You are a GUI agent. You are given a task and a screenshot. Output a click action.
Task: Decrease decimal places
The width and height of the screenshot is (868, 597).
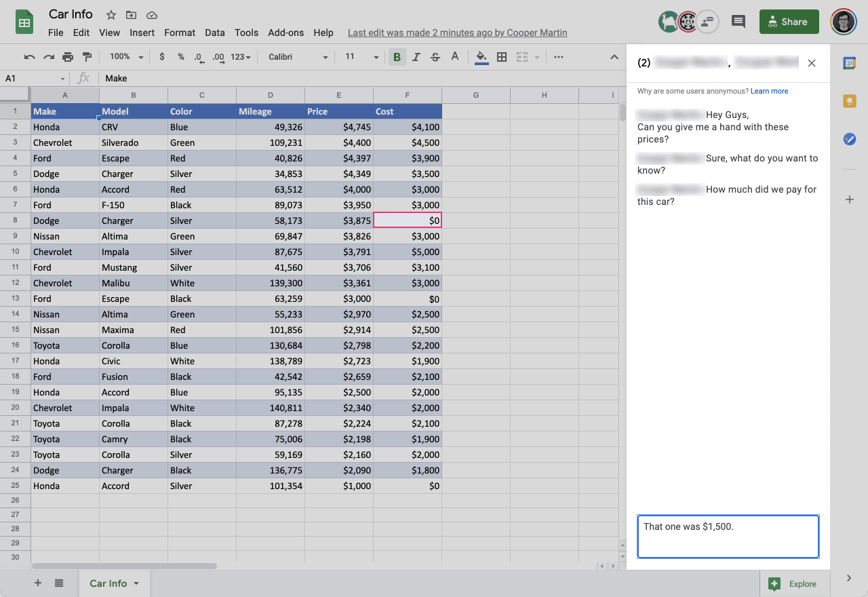(x=198, y=57)
